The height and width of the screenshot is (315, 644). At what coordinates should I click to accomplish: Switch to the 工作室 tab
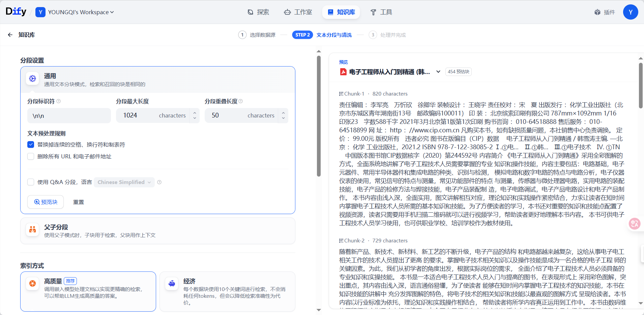(298, 12)
